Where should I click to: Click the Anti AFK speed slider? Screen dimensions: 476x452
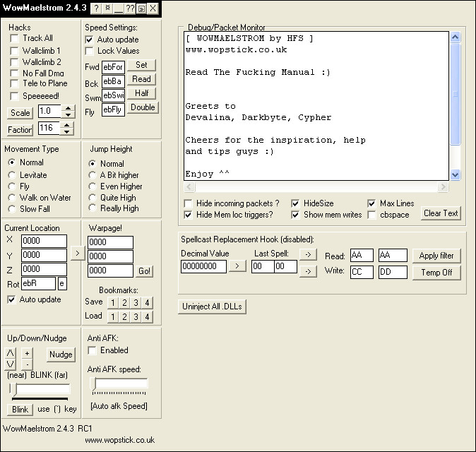click(119, 384)
